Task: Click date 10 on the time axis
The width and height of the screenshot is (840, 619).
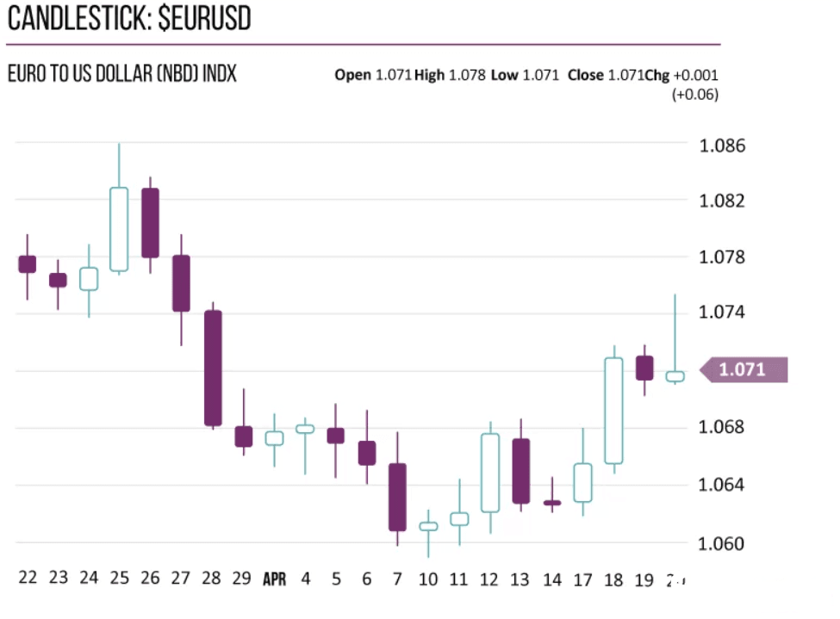Action: point(428,579)
